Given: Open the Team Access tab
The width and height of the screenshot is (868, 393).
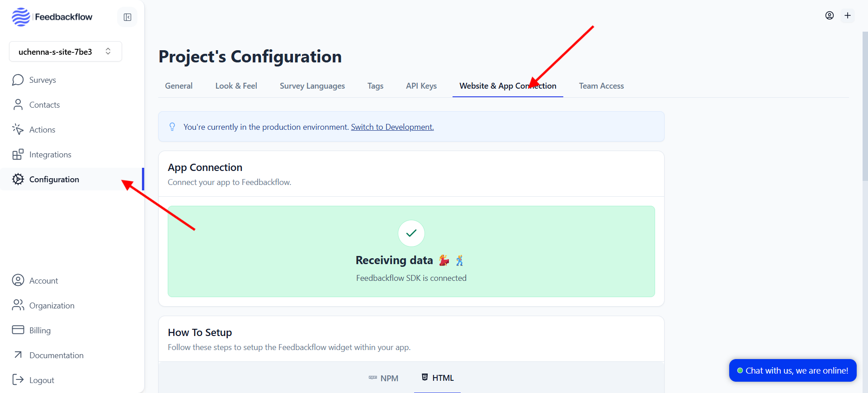Looking at the screenshot, I should 601,86.
